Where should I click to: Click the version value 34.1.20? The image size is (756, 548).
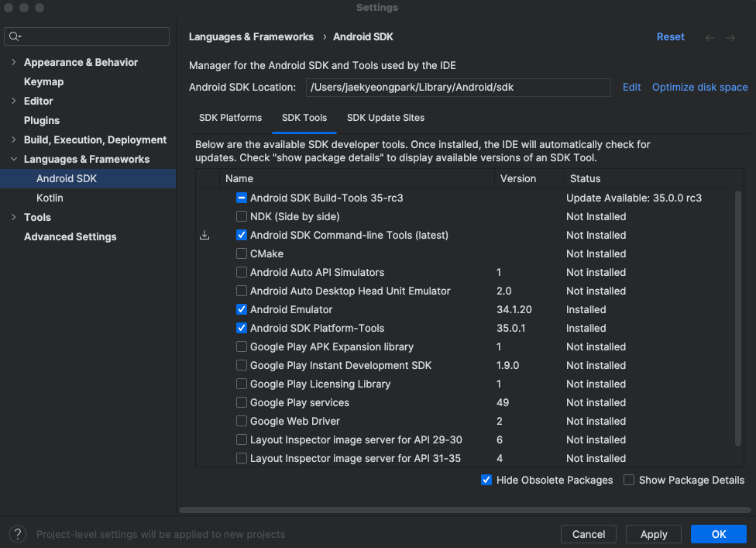tap(514, 309)
